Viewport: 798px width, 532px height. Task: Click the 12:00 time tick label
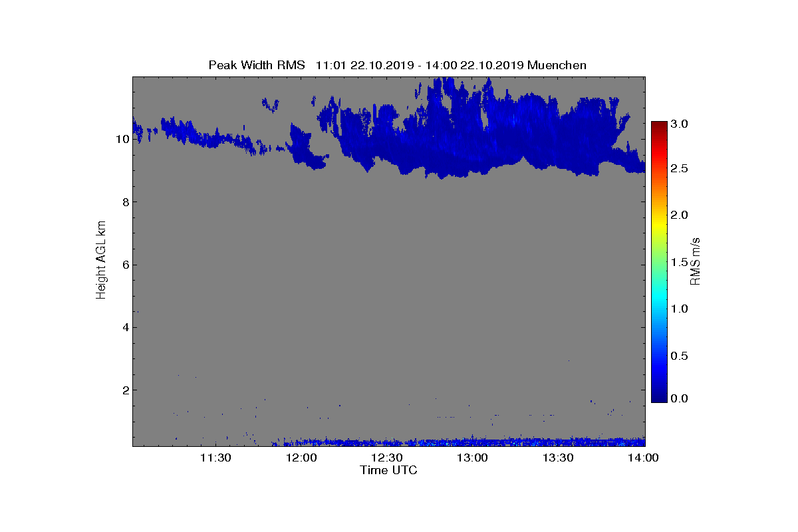[301, 458]
